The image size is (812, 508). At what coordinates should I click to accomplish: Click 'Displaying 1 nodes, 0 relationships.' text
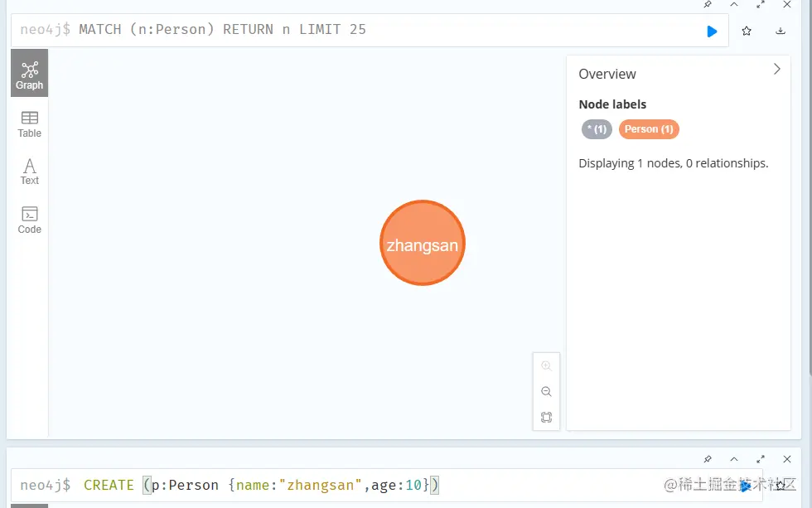tap(673, 163)
